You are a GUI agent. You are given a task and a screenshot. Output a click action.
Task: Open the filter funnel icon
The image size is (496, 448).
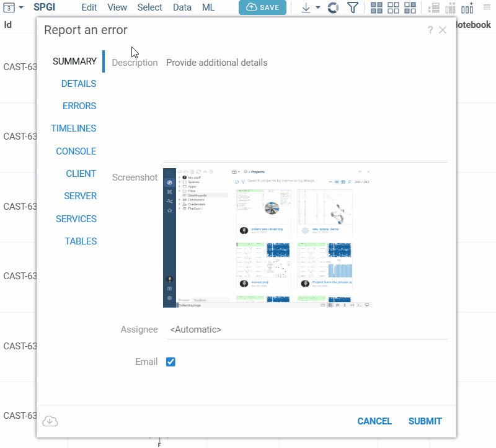(352, 7)
